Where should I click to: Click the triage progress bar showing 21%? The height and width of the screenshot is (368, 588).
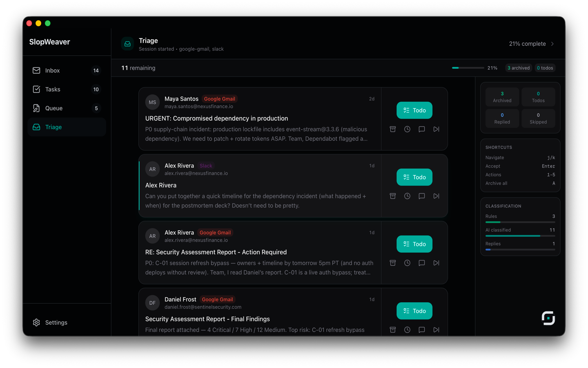tap(468, 68)
